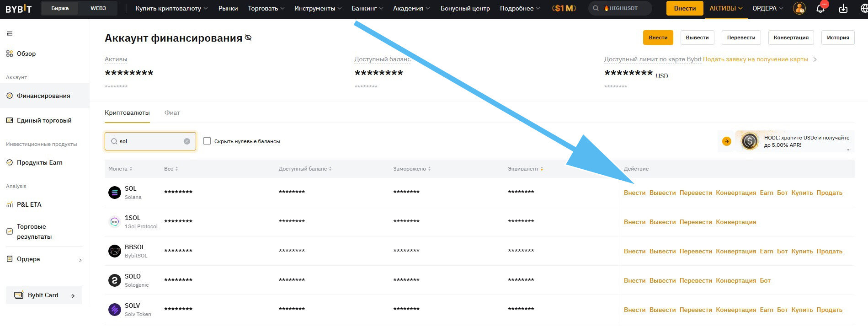
Task: Click the USDe coin icon in banner
Action: [750, 141]
